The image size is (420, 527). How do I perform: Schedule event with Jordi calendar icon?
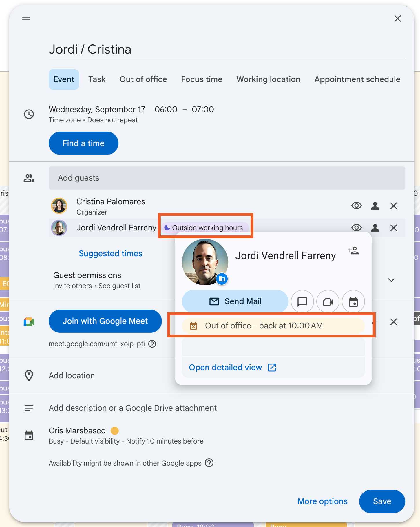pyautogui.click(x=353, y=301)
